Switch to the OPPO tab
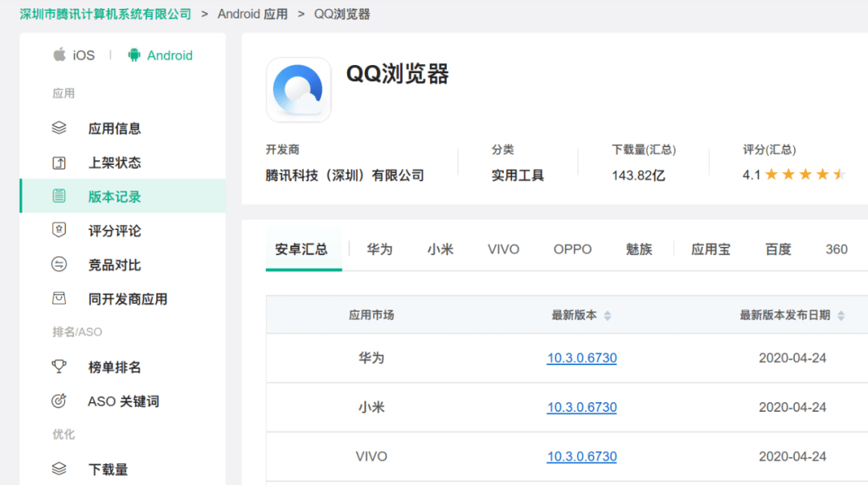868x485 pixels. (x=573, y=249)
